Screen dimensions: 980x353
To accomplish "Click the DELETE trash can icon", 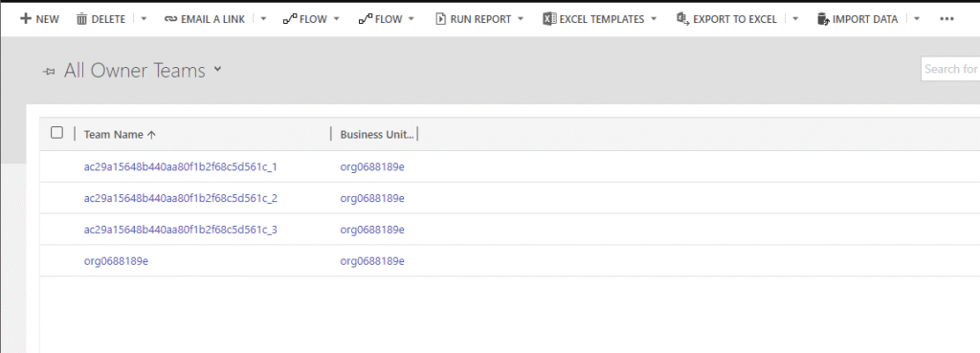I will point(82,19).
